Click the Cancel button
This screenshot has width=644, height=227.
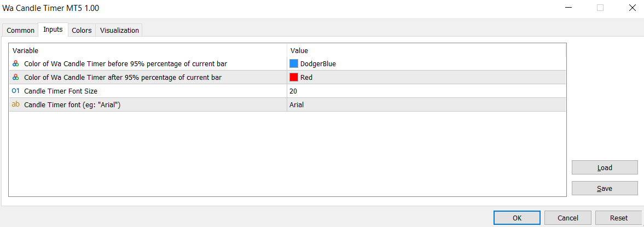568,218
